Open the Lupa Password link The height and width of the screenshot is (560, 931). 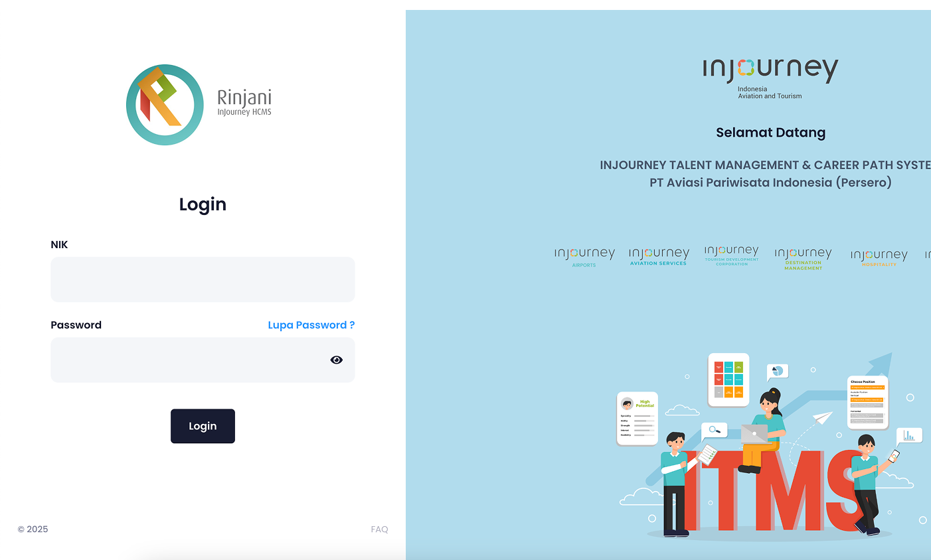click(311, 325)
